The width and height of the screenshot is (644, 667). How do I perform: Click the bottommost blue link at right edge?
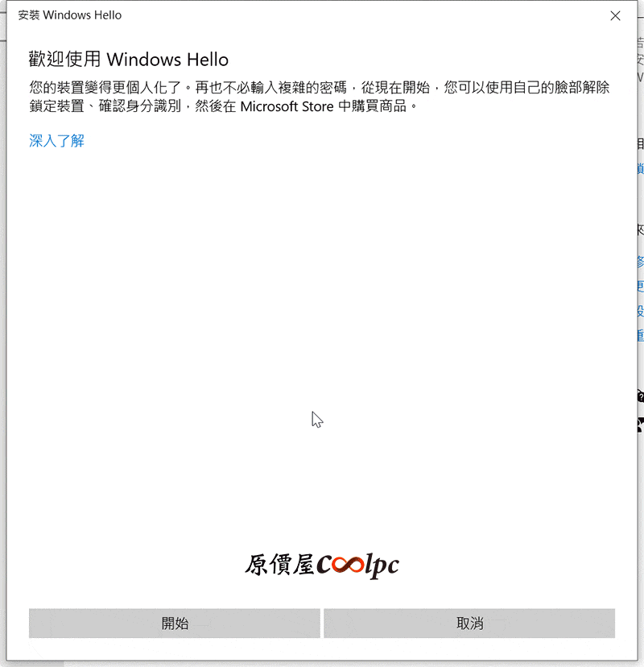[641, 336]
